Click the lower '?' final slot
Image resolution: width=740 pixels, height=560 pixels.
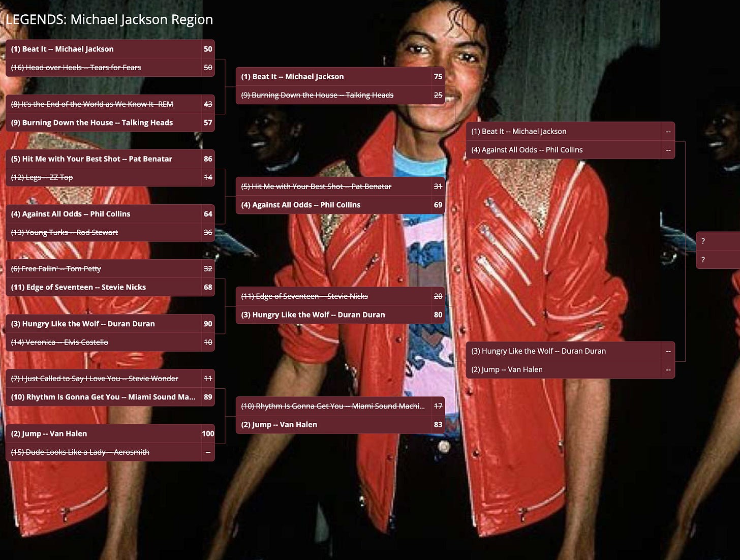(718, 260)
